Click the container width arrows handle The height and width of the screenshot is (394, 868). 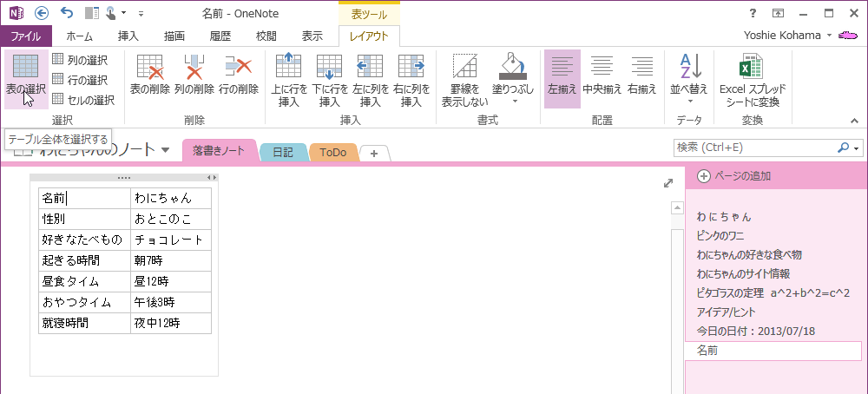pyautogui.click(x=212, y=178)
